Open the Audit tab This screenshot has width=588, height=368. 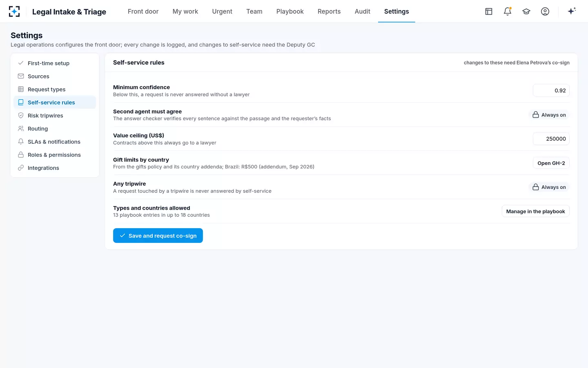(363, 11)
